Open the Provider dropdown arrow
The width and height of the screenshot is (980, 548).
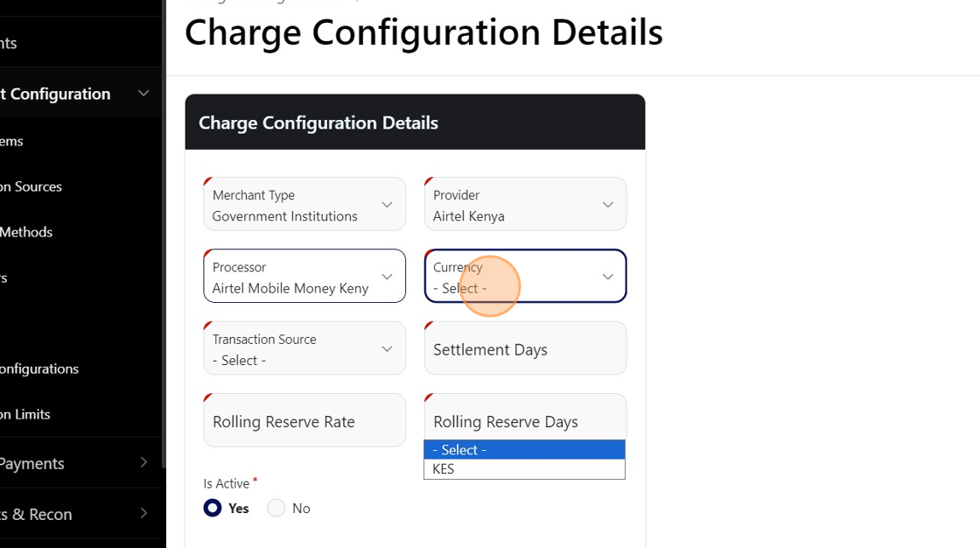tap(607, 205)
